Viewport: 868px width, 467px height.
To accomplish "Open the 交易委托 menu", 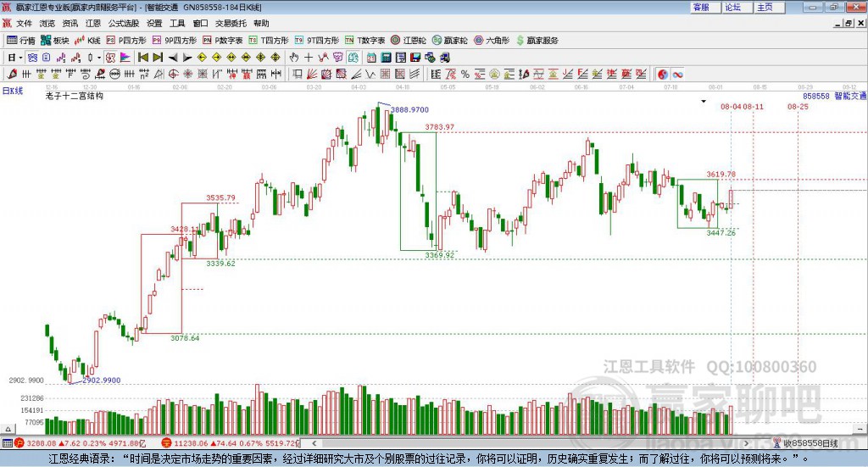I will coord(231,23).
